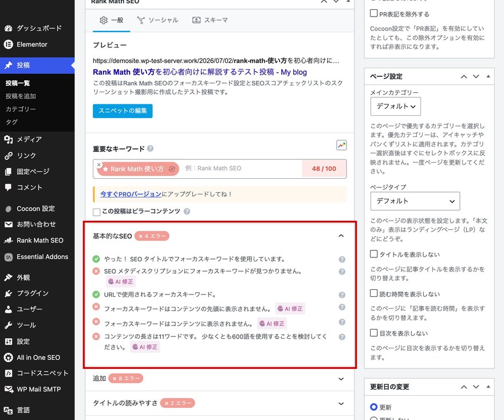
Task: Check この投稿はピラーコンテンツ
Action: pos(96,212)
